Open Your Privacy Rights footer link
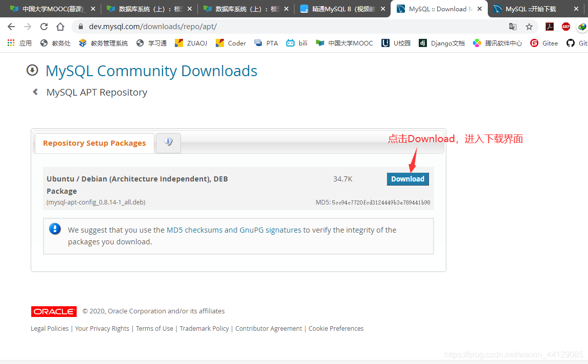The height and width of the screenshot is (364, 588). point(102,328)
